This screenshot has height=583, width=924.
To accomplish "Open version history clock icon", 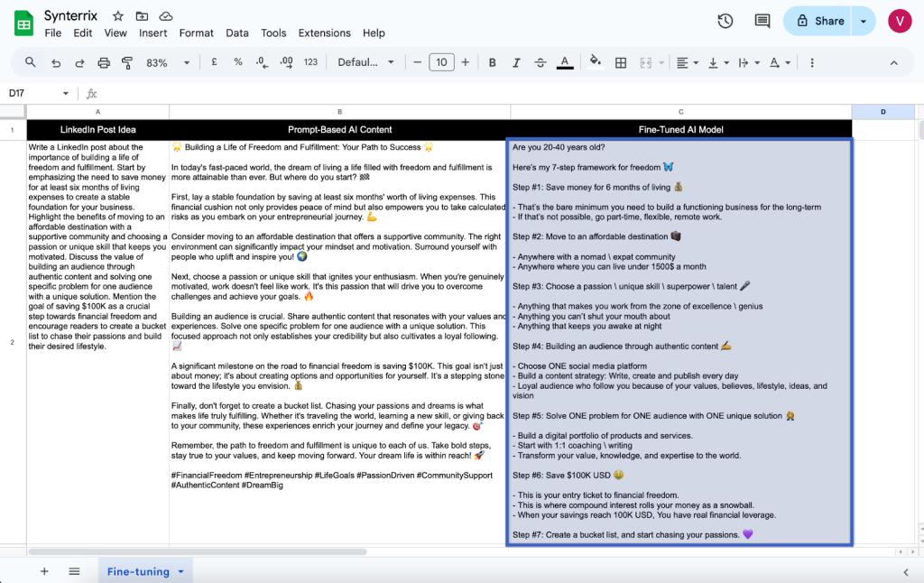I will click(x=725, y=22).
